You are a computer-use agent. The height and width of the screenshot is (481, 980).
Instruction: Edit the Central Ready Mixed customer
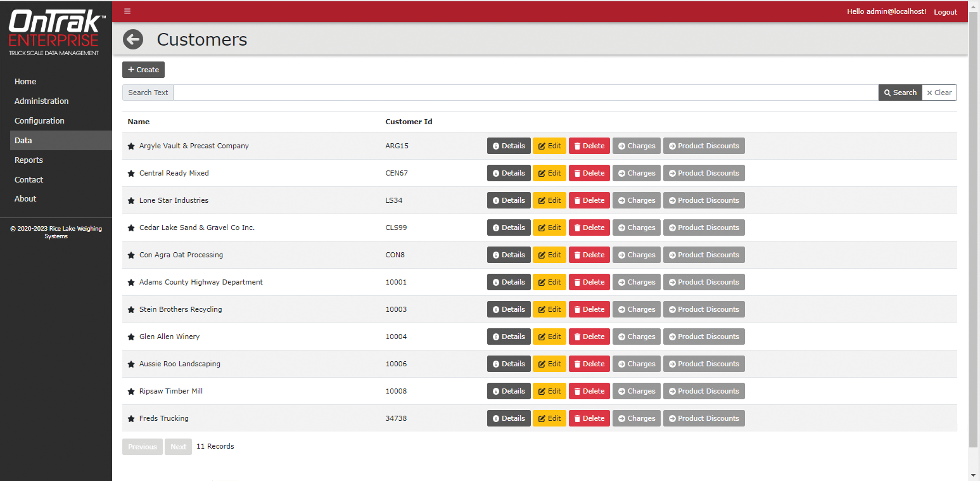tap(549, 173)
